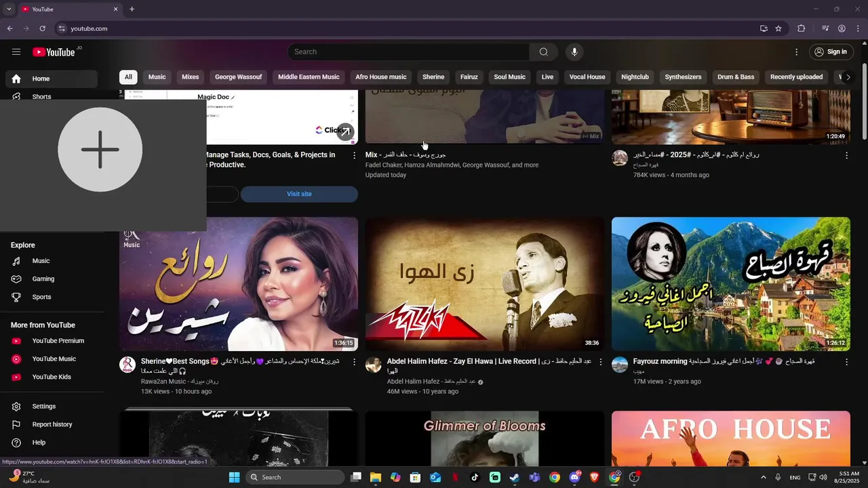This screenshot has height=488, width=868.
Task: Open YouTube Music link
Action: 52,359
